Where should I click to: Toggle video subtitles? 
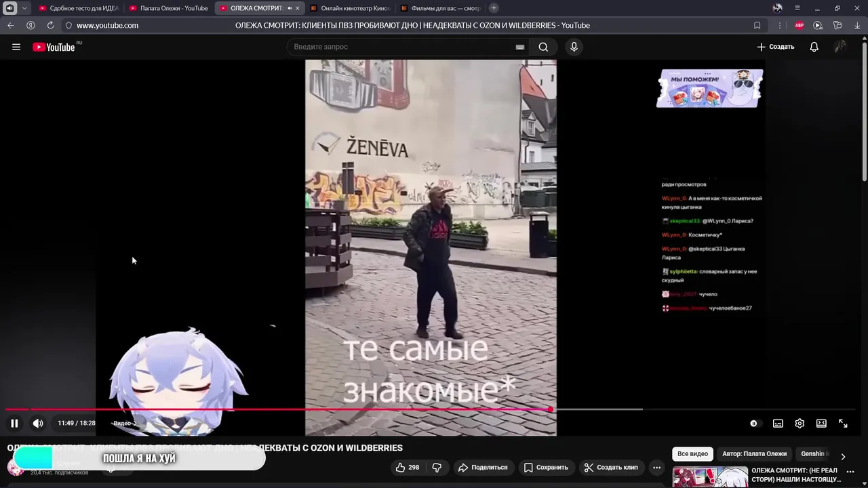[x=778, y=423]
